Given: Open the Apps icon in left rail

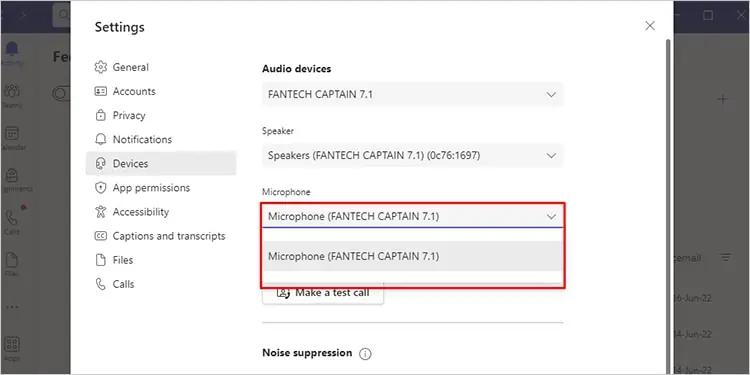Looking at the screenshot, I should click(x=11, y=344).
